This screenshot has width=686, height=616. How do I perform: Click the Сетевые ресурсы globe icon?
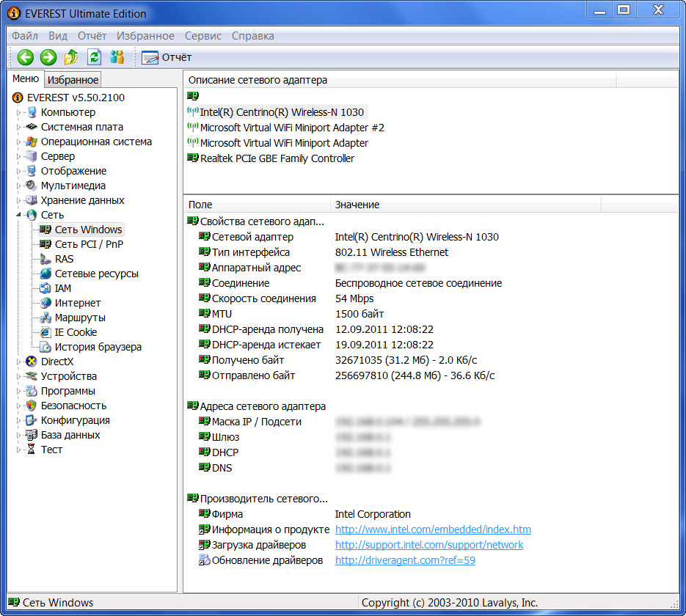[45, 274]
